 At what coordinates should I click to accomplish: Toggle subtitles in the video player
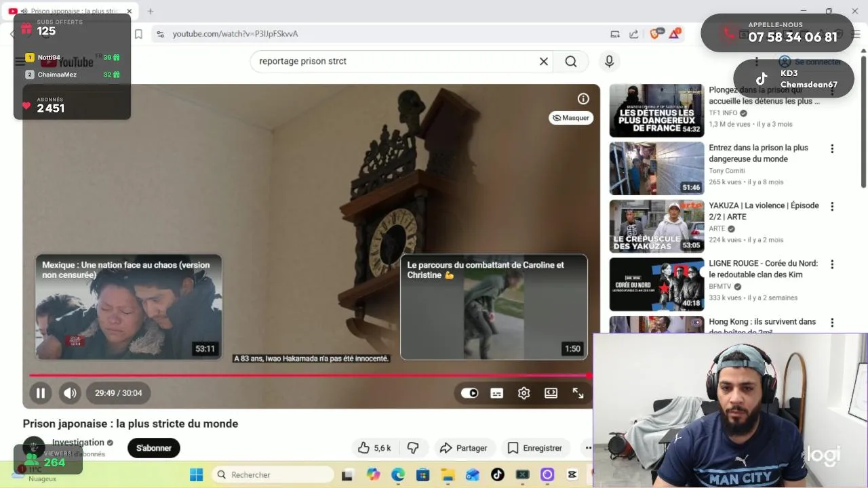click(496, 393)
